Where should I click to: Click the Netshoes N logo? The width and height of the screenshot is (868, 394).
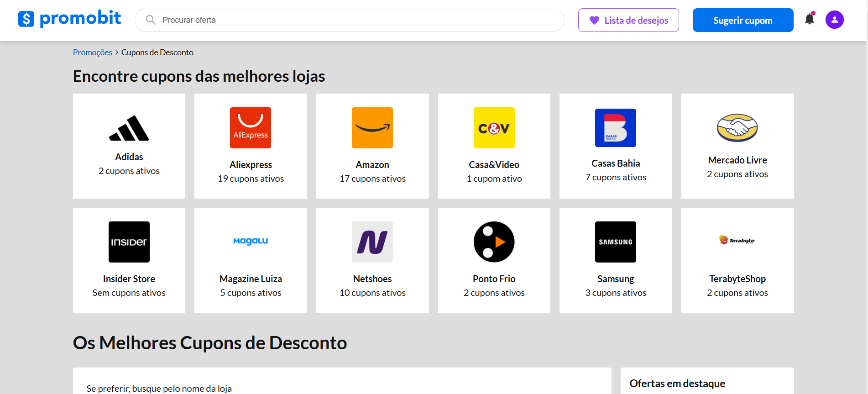(x=372, y=242)
